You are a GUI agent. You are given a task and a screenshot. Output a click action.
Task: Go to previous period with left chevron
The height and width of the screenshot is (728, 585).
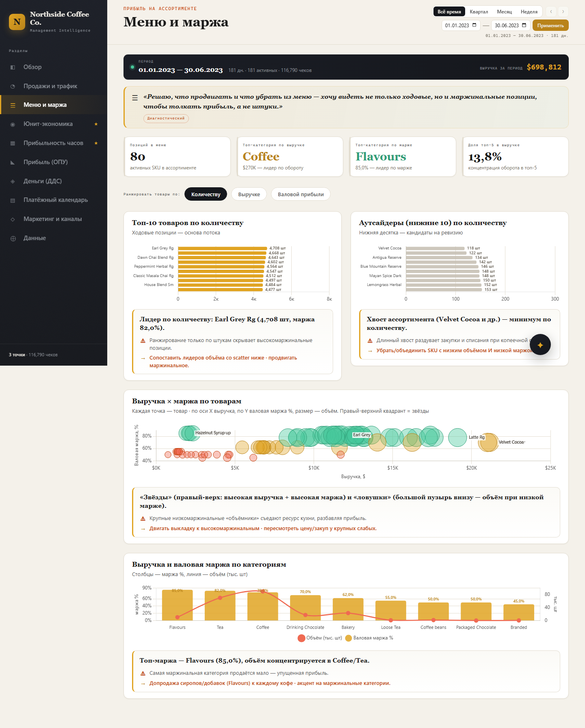coord(551,12)
